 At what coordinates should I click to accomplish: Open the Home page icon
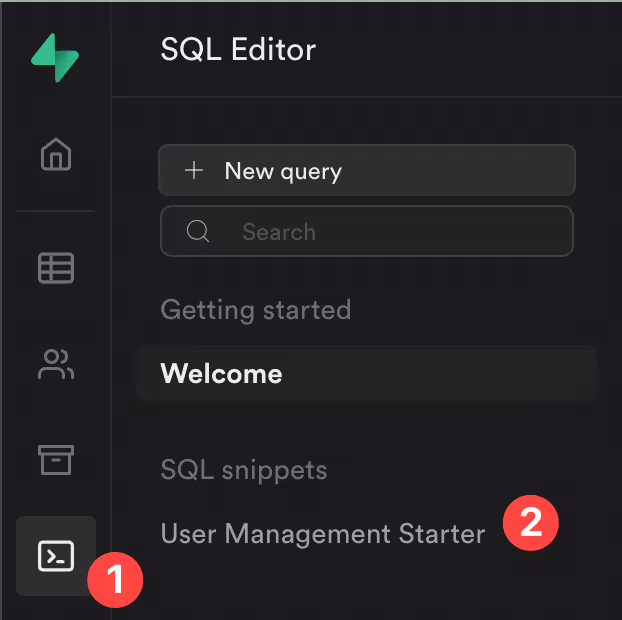(x=56, y=154)
